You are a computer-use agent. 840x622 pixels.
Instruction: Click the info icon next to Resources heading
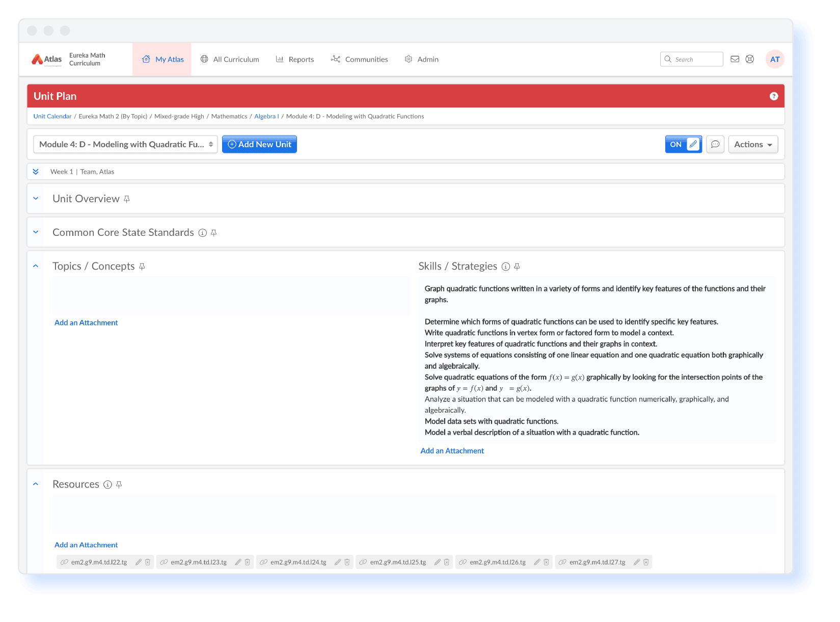[107, 484]
